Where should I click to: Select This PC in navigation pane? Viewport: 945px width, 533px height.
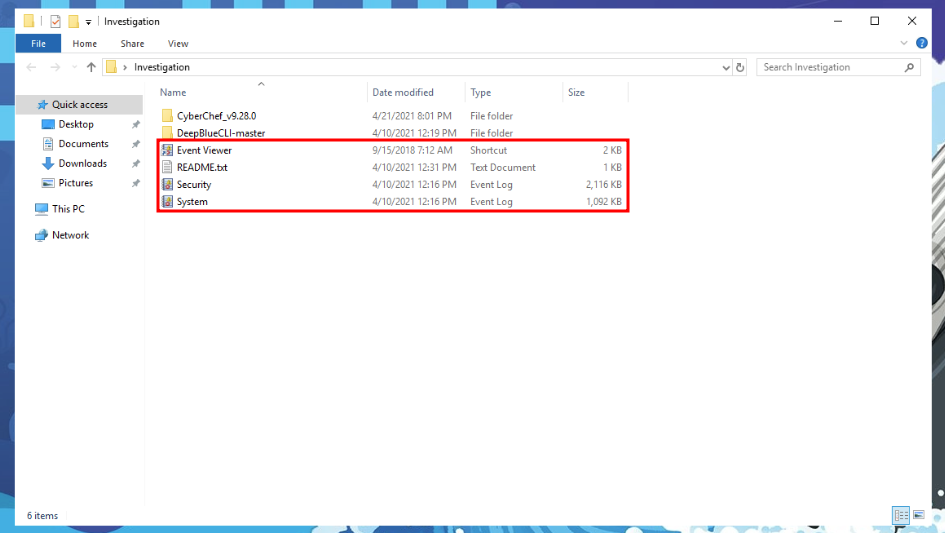point(68,209)
